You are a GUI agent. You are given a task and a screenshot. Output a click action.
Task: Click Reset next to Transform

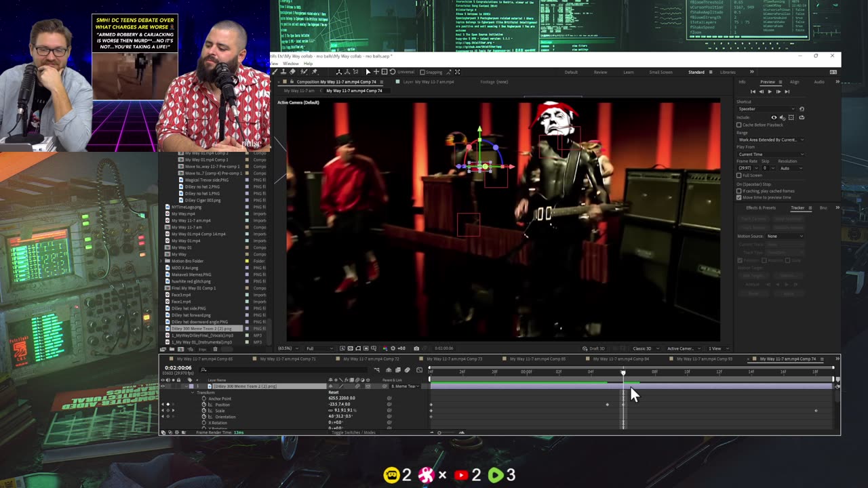coord(334,392)
